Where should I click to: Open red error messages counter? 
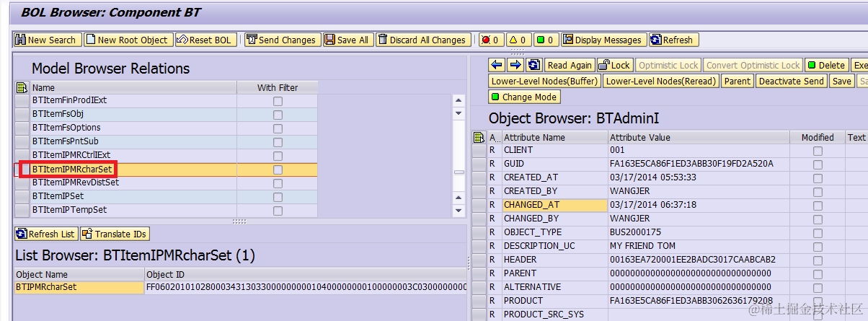pos(491,40)
